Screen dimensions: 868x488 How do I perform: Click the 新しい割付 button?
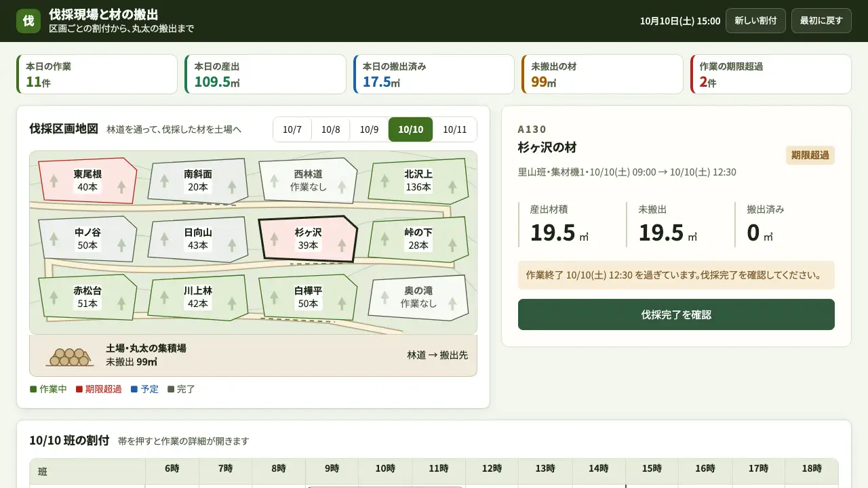(x=755, y=20)
